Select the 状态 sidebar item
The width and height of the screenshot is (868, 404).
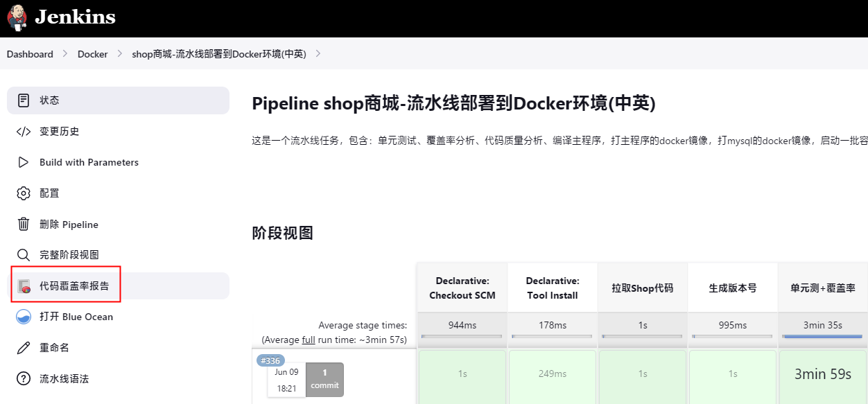click(118, 100)
